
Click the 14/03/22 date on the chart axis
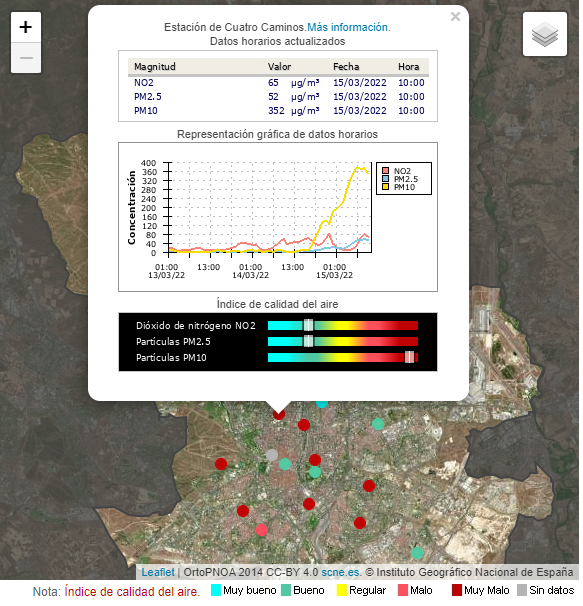251,275
